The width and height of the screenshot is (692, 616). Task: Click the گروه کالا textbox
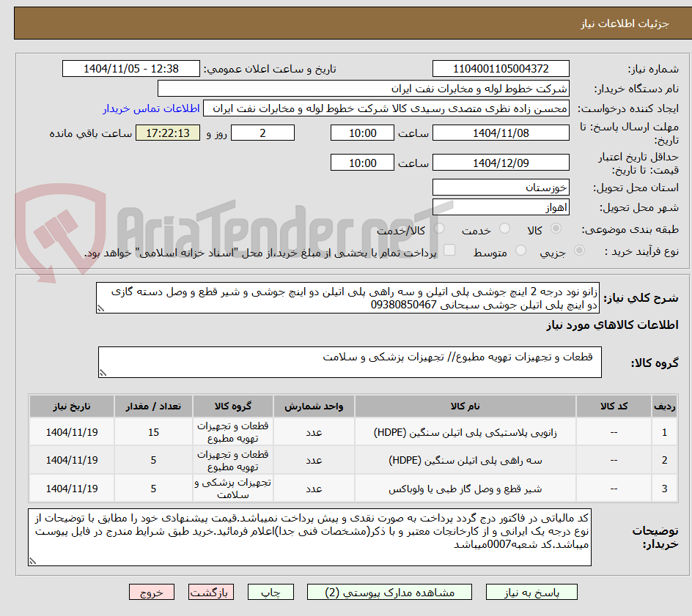coord(350,362)
